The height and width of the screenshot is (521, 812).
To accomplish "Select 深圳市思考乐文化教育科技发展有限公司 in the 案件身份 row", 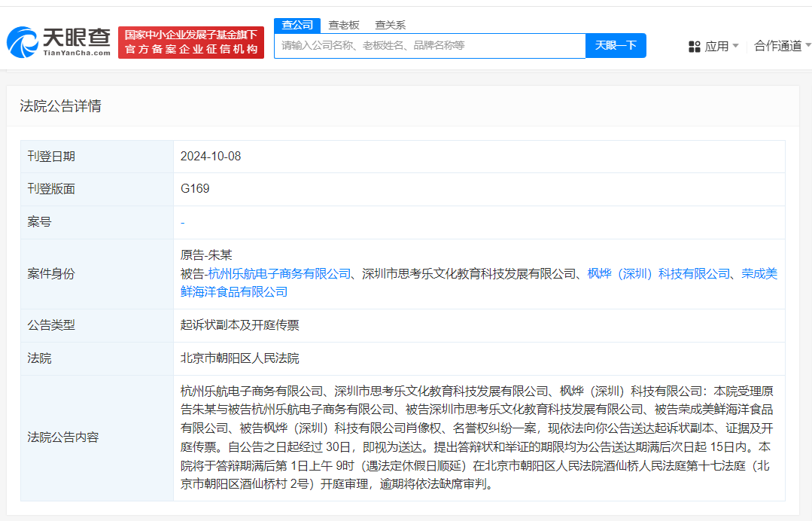I will click(x=469, y=273).
